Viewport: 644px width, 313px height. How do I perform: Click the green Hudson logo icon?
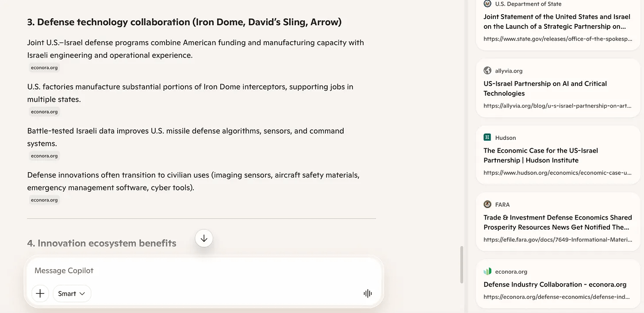487,138
